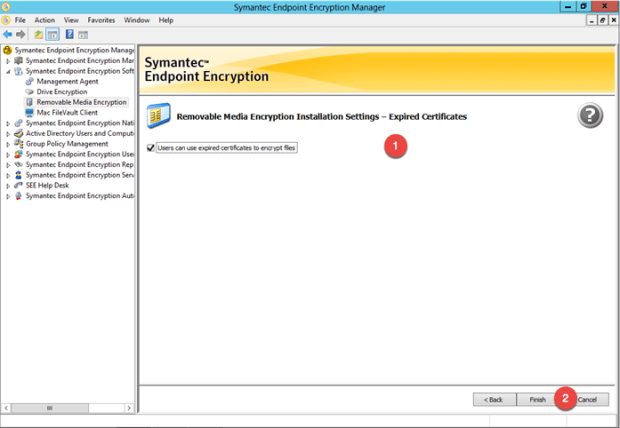This screenshot has height=428, width=620.
Task: Click the Up one level folder icon
Action: pos(38,33)
